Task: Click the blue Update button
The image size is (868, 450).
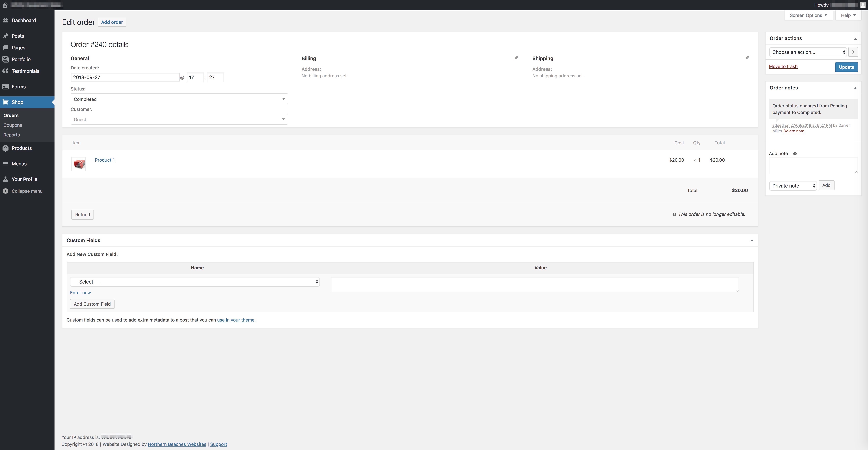Action: click(846, 67)
